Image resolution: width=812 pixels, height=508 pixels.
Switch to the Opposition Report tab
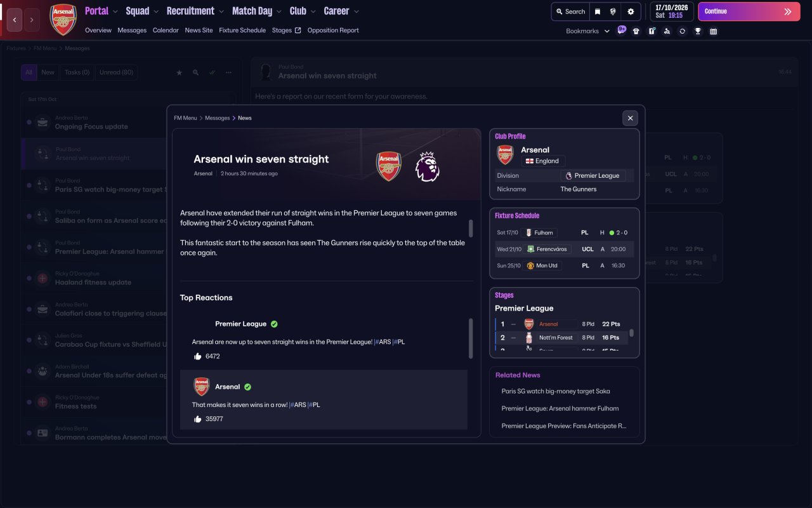pos(333,30)
